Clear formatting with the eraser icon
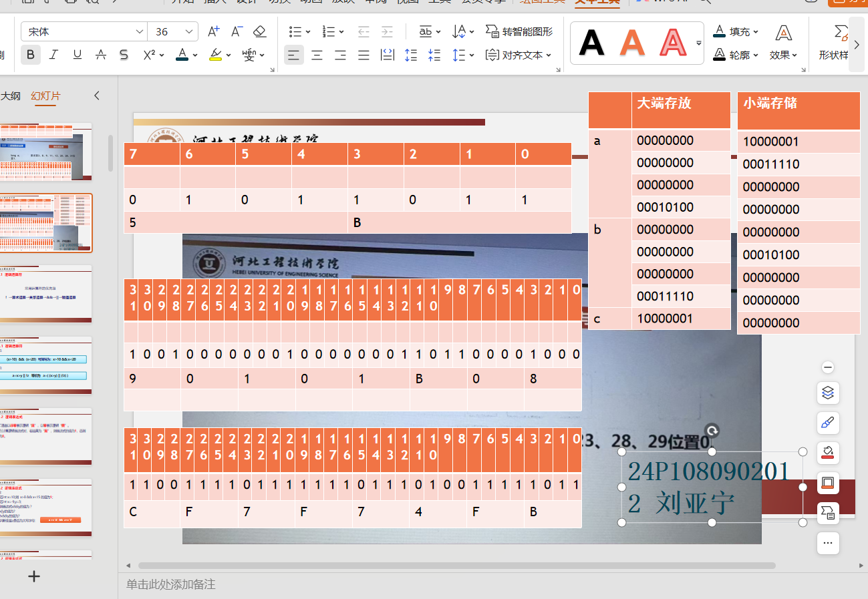The height and width of the screenshot is (599, 868). 260,31
